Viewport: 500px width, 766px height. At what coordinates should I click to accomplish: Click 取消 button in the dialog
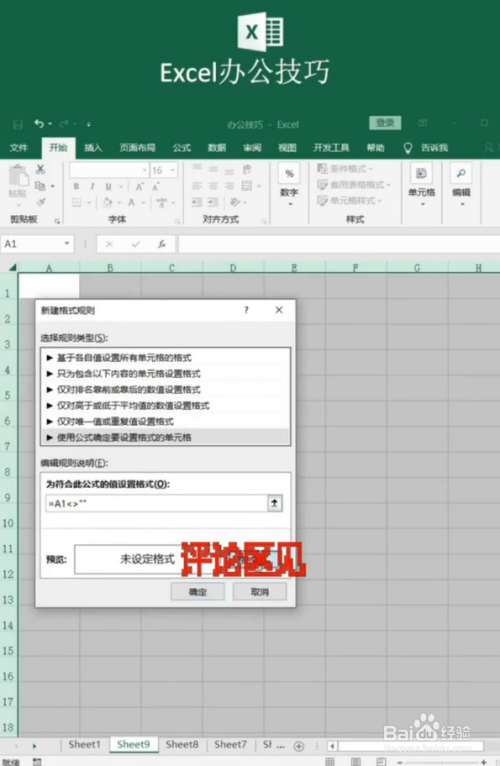pos(260,592)
